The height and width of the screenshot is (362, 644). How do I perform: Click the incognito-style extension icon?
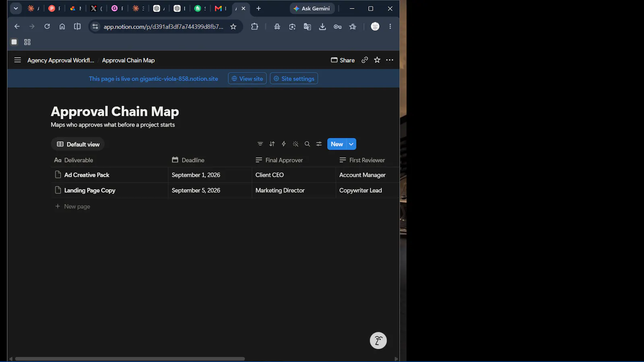coord(277,27)
